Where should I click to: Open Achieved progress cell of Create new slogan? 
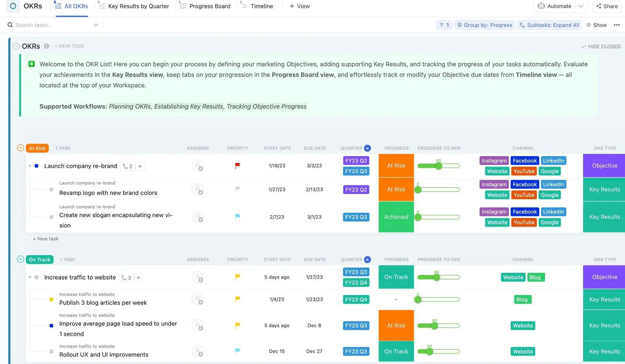(396, 217)
